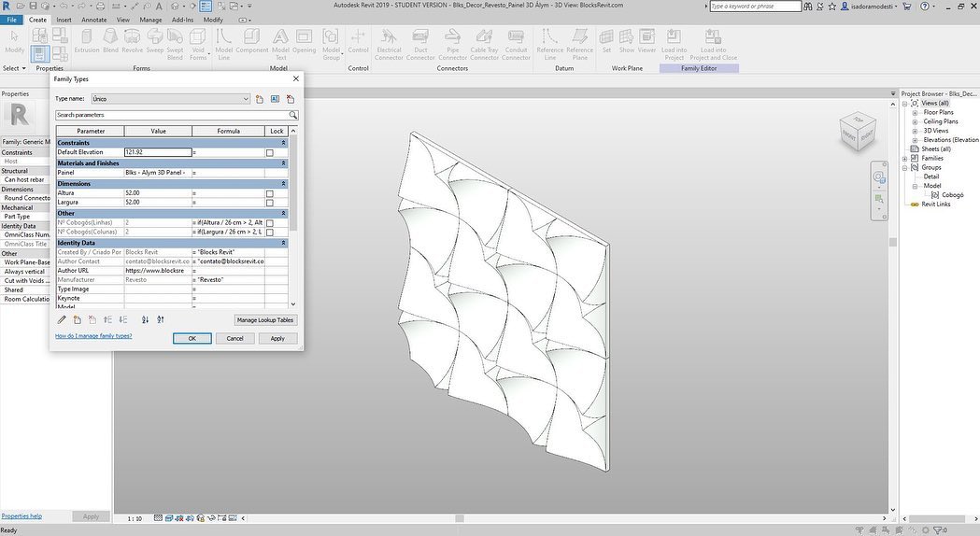
Task: Collapse the Dimensions parameter group
Action: click(x=283, y=184)
